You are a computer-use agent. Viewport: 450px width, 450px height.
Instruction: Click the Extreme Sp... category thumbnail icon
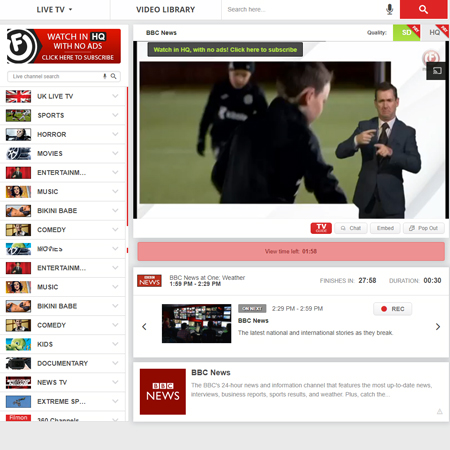(18, 401)
